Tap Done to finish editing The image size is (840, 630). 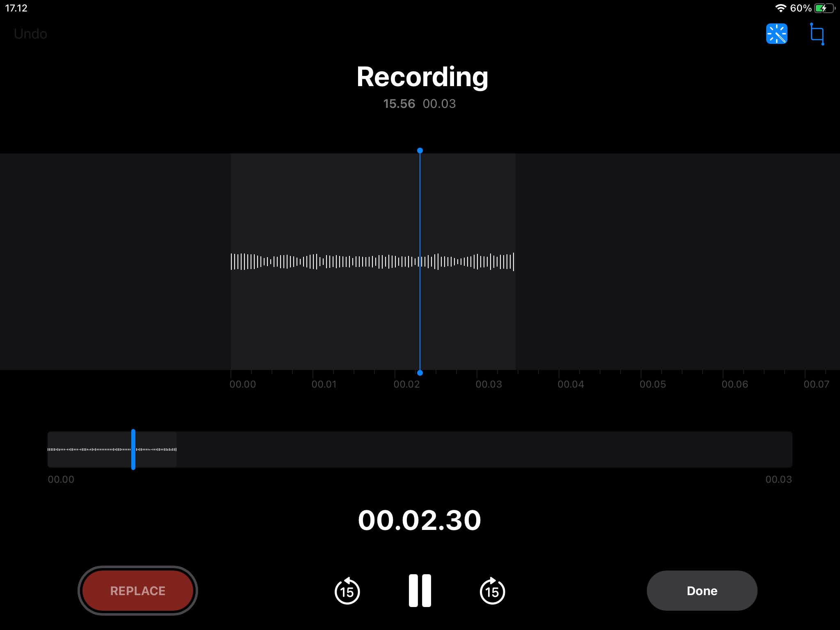pos(702,591)
